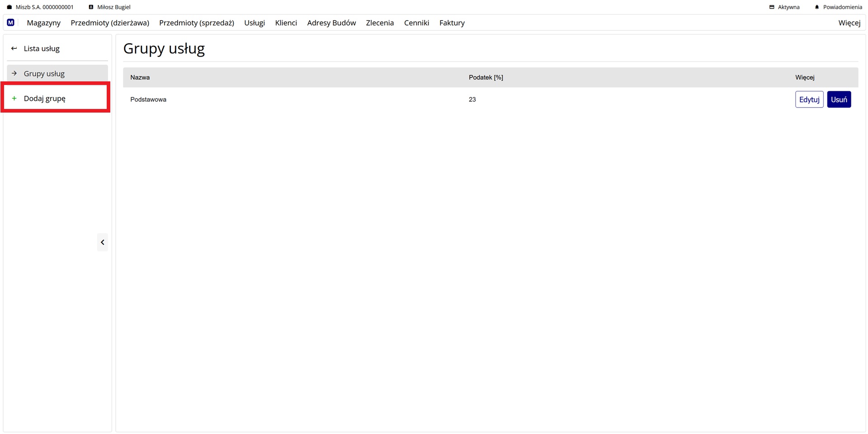Open Przedmioty (sprzedaż) section

(197, 23)
